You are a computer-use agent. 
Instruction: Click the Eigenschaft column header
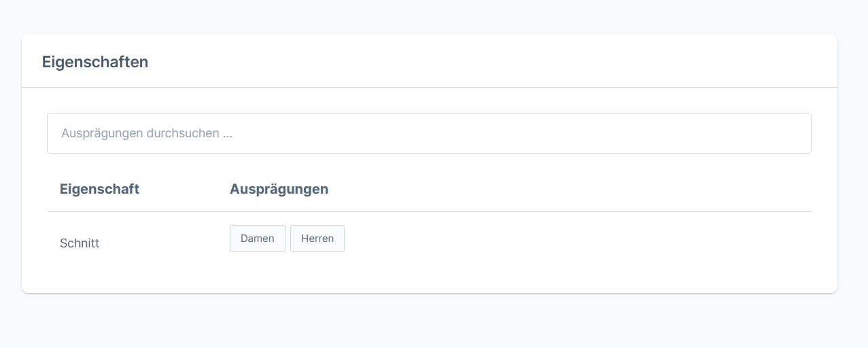[x=99, y=189]
